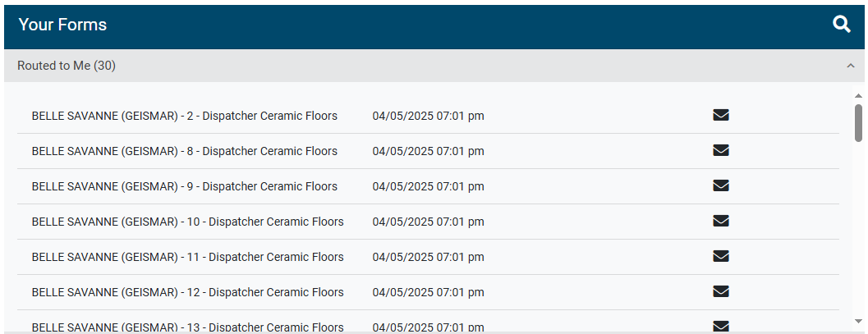The height and width of the screenshot is (334, 868).
Task: Click envelope icon for BELLE SAVANNE - 9 form
Action: coord(721,185)
